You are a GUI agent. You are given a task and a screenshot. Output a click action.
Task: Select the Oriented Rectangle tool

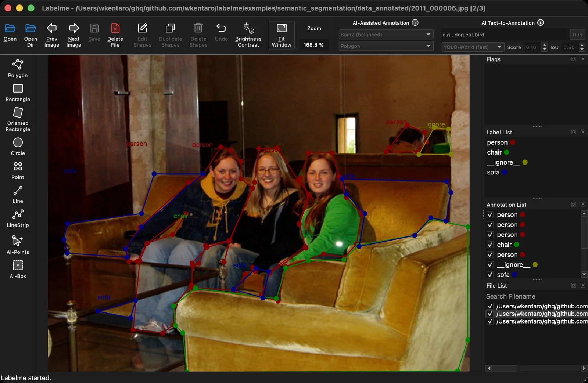click(18, 119)
